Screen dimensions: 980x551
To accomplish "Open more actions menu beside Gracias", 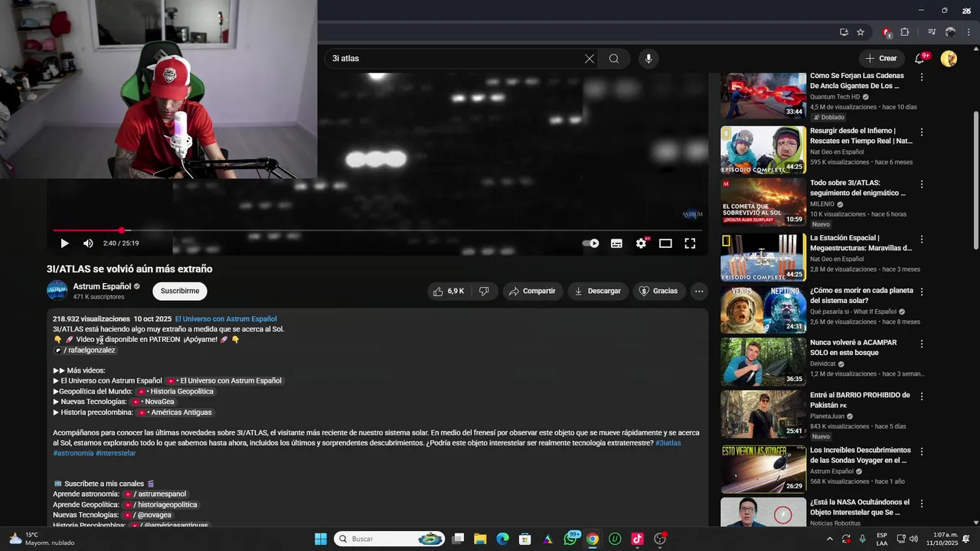I will (x=698, y=291).
